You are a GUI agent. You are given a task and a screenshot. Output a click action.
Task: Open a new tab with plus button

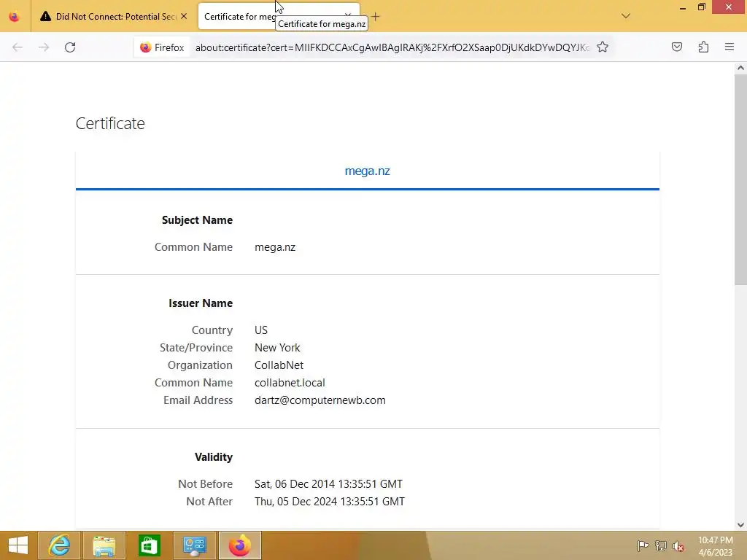(x=376, y=17)
